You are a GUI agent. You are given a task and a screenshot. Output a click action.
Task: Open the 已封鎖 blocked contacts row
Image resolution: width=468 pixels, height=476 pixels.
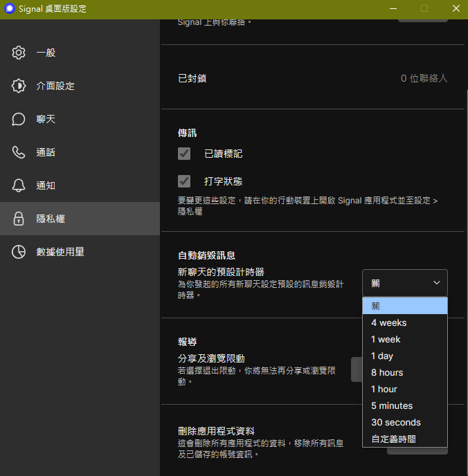313,78
